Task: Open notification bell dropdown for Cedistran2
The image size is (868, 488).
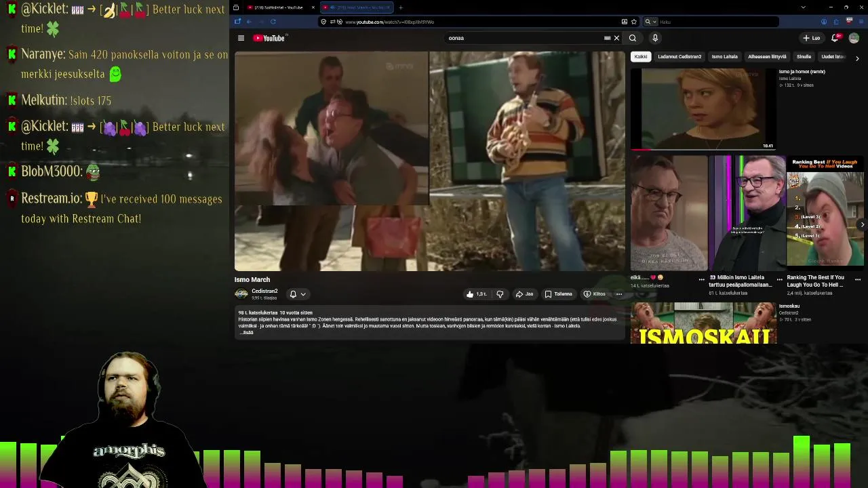Action: pyautogui.click(x=298, y=294)
